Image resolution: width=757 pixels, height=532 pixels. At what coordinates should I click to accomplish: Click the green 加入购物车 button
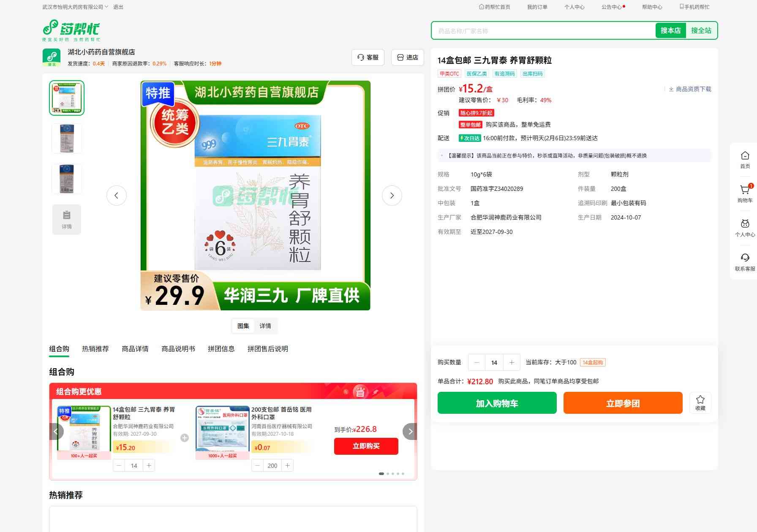click(497, 403)
